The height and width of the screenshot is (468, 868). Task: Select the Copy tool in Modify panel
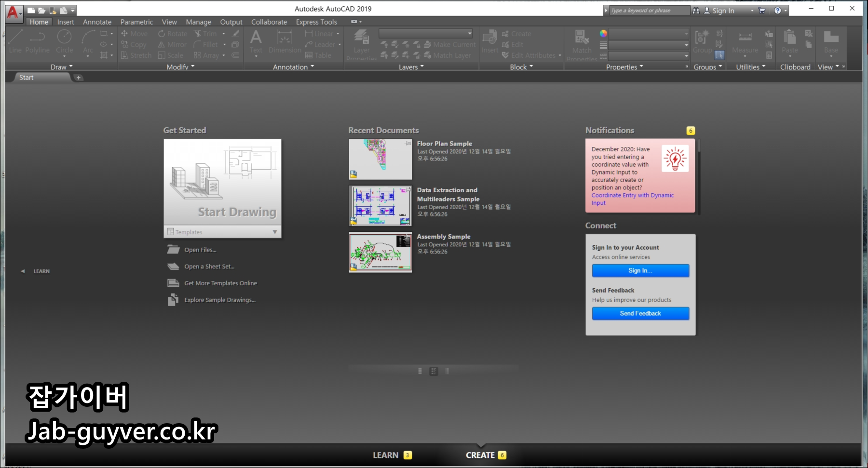(x=134, y=44)
